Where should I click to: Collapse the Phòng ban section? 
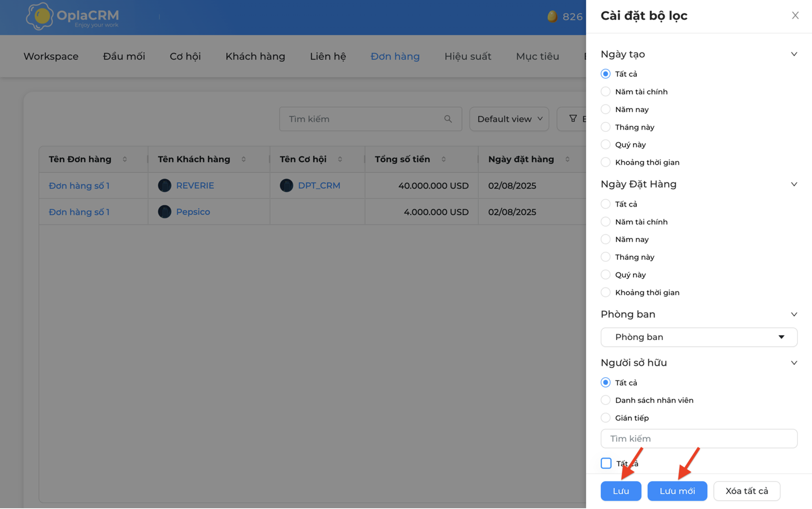pyautogui.click(x=794, y=314)
